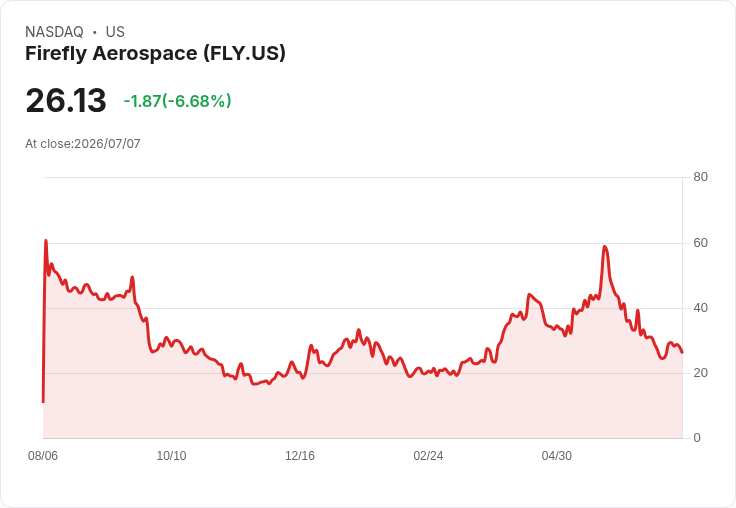
Task: Click the 04/30 x-axis date label
Action: tap(557, 456)
